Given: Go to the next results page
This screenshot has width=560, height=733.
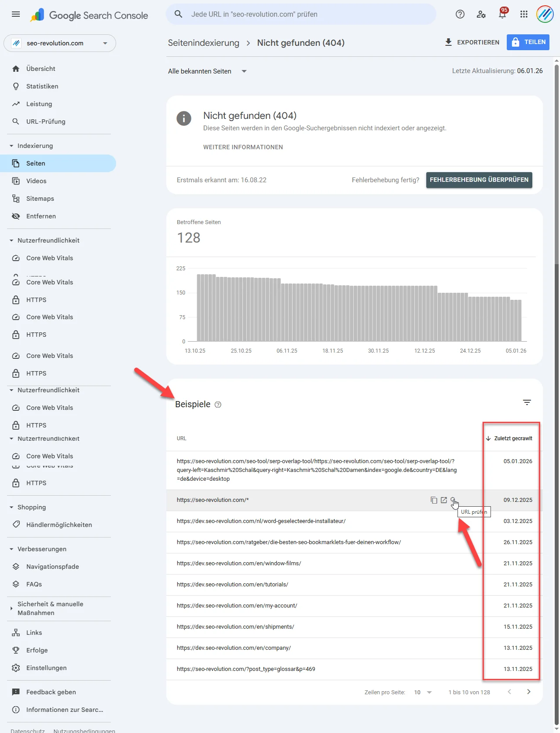Looking at the screenshot, I should pos(529,692).
